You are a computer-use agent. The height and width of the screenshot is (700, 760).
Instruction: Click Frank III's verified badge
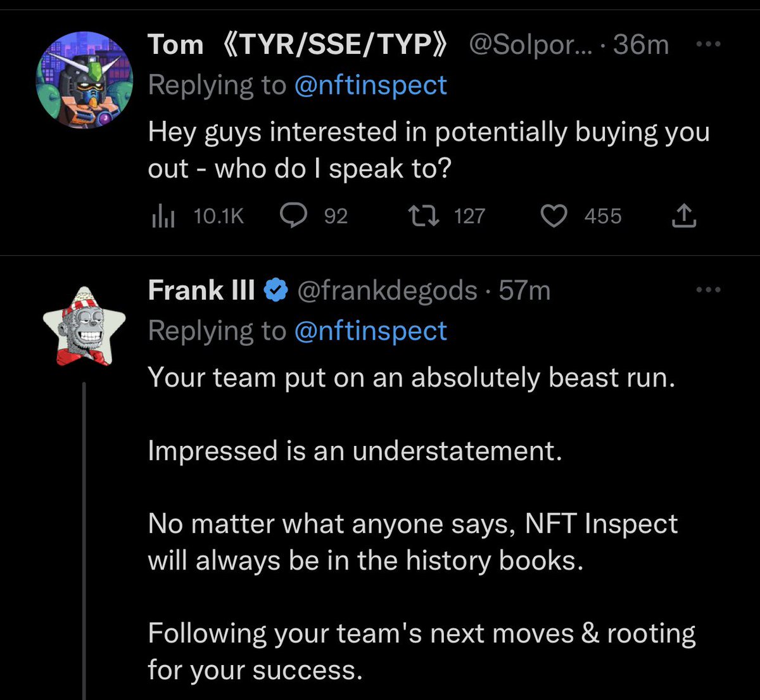coord(275,291)
